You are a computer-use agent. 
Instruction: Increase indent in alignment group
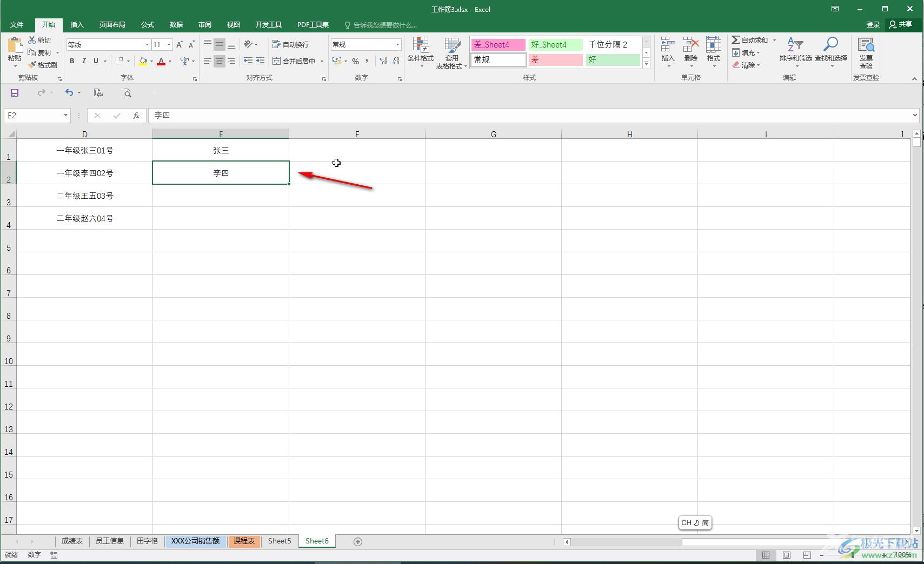(260, 61)
